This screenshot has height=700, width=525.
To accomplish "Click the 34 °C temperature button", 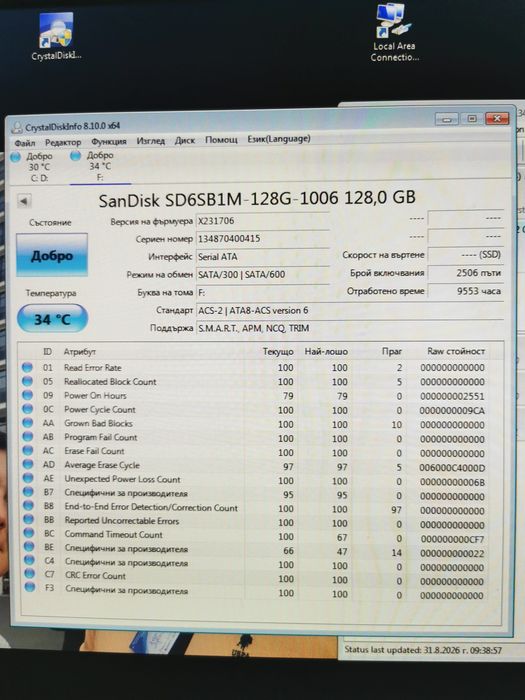I will tap(52, 319).
